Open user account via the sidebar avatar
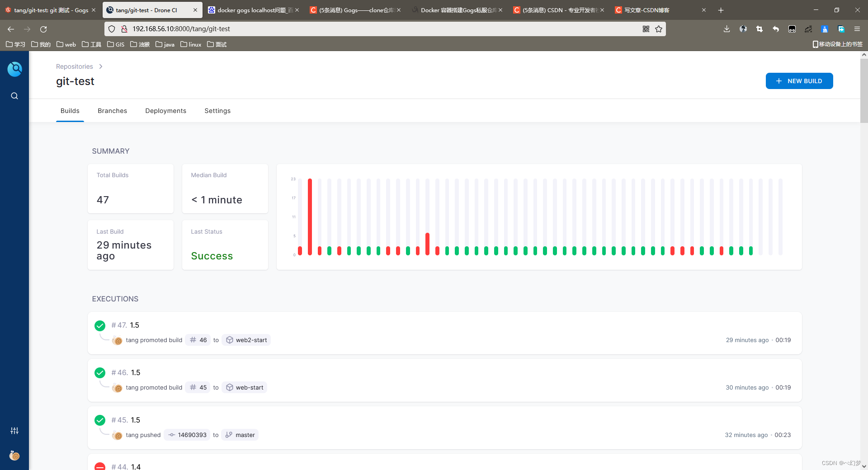This screenshot has height=470, width=868. coord(14,455)
